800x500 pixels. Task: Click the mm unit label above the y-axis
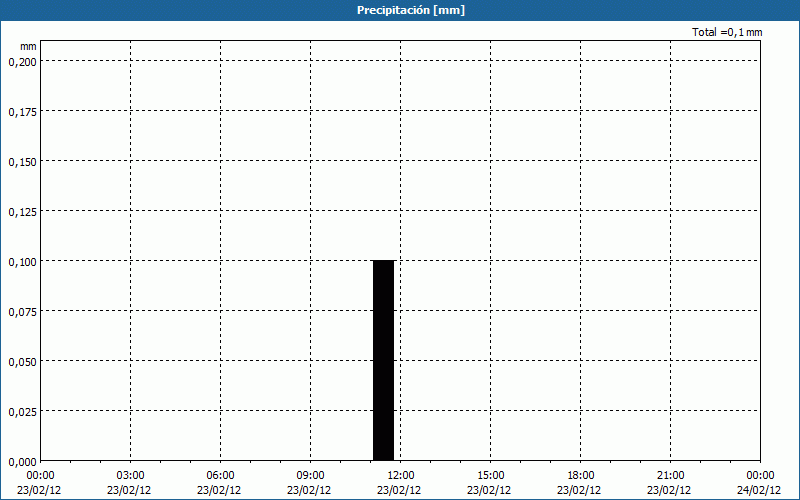tap(28, 46)
